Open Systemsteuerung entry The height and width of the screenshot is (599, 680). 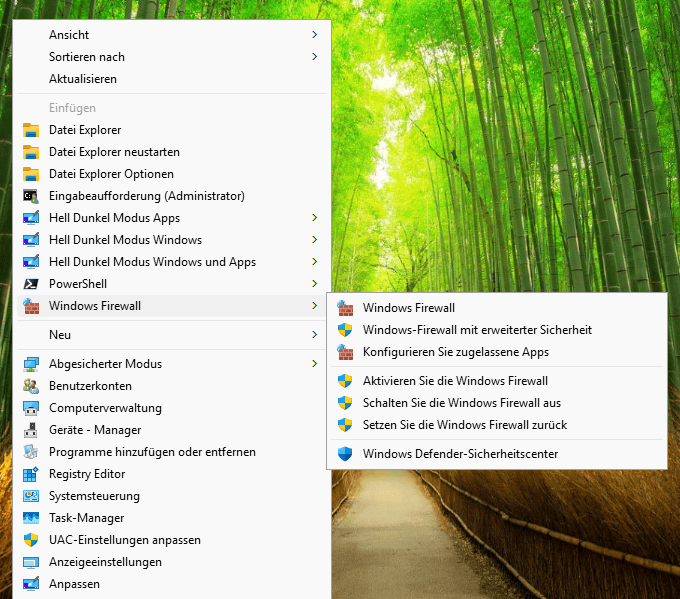pos(173,496)
